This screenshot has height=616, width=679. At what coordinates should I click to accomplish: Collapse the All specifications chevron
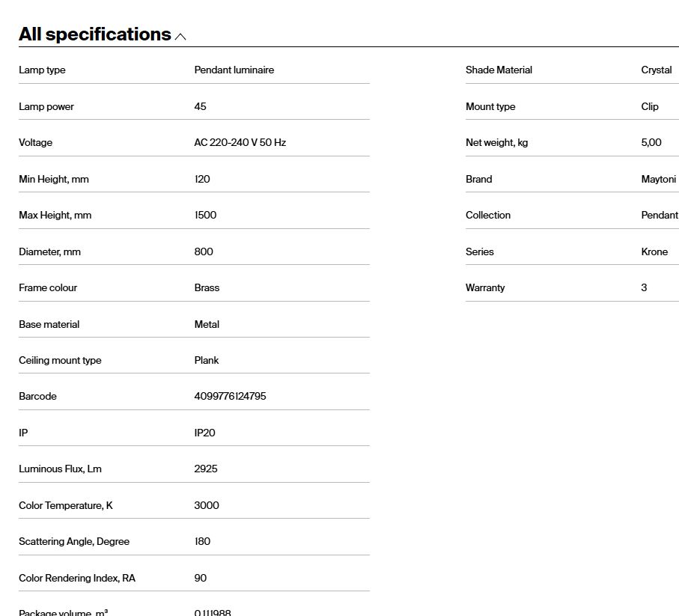click(x=180, y=36)
